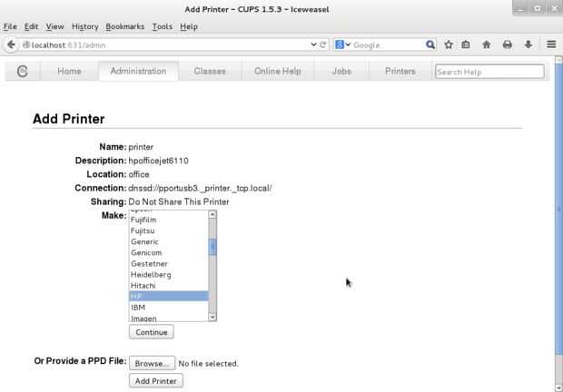Viewport: 563px width, 392px height.
Task: Click the page scrollbar down arrow
Action: click(x=558, y=388)
